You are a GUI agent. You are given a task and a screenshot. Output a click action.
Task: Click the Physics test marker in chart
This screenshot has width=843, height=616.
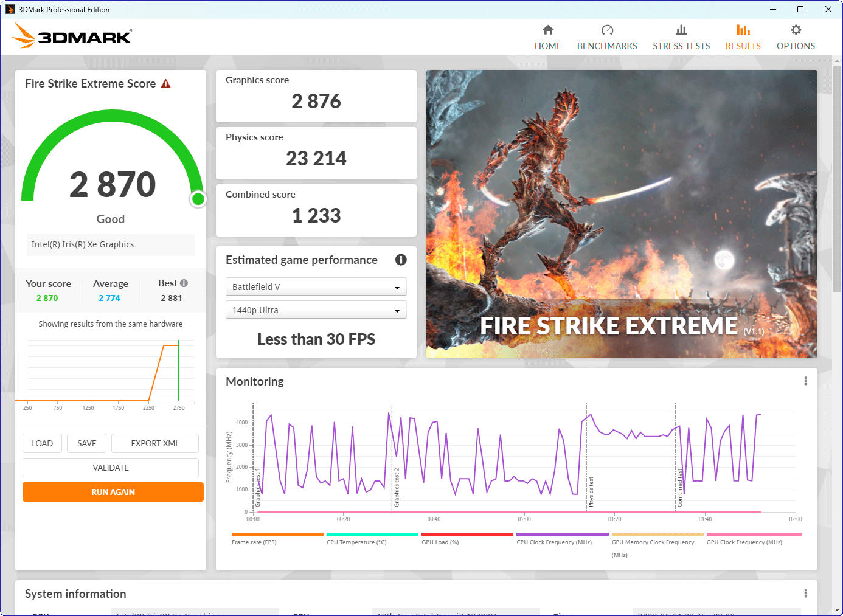pos(591,492)
